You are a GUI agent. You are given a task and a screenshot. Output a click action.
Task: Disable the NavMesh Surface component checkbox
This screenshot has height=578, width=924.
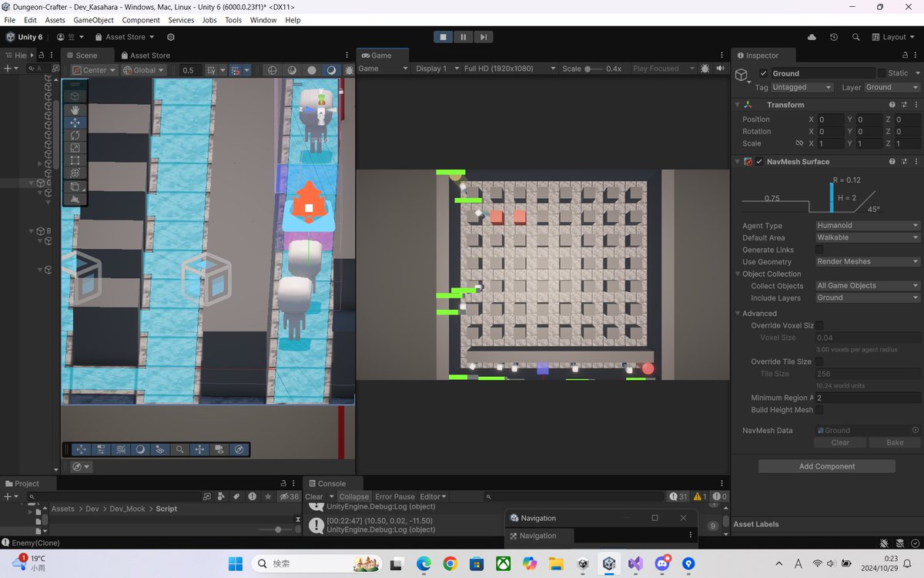(x=759, y=162)
